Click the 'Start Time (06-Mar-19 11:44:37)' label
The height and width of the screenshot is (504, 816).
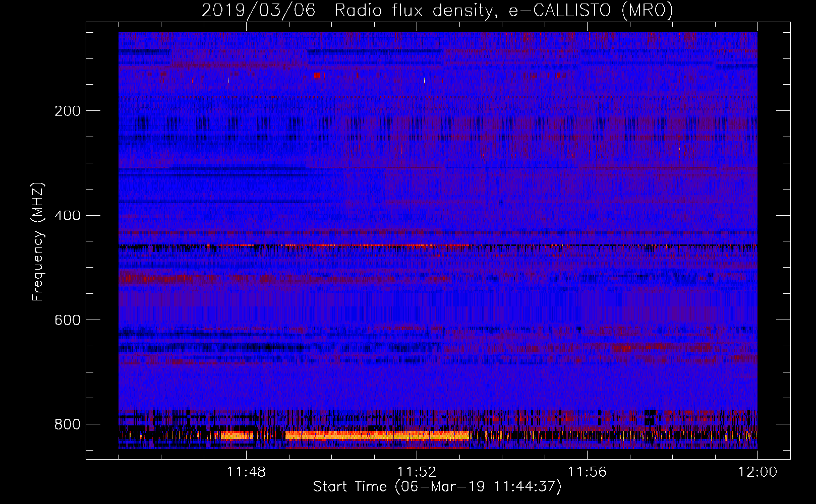pyautogui.click(x=437, y=487)
